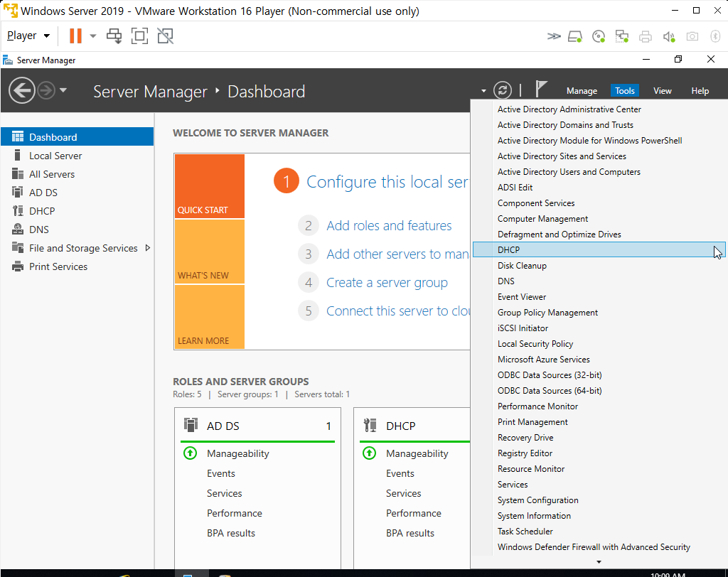Click the Server Manager back arrow button
This screenshot has width=728, height=577.
pos(22,90)
